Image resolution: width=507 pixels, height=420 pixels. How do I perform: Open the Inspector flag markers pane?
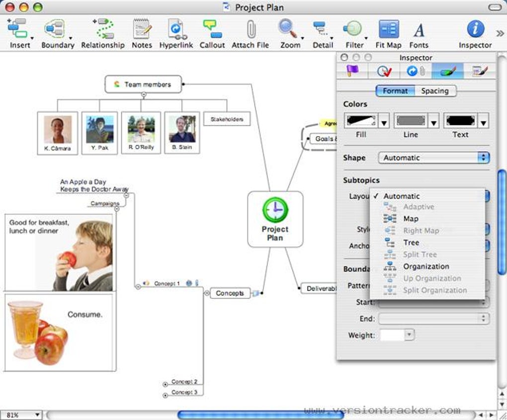pos(352,71)
